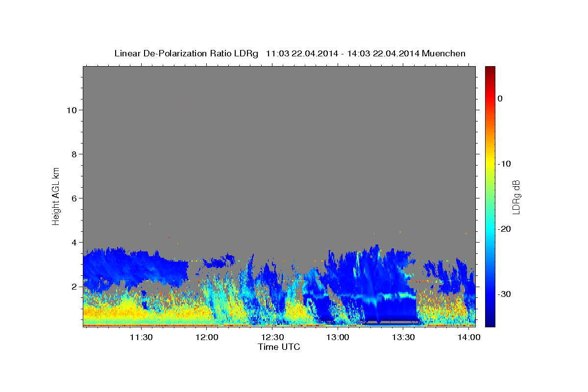Click the height tick label 8
588x392 pixels.
coord(73,154)
